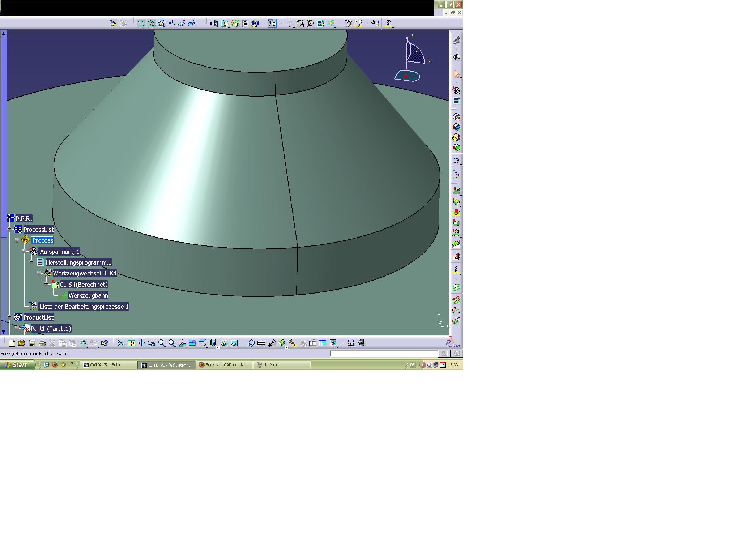Save with the floppy disk icon
Image resolution: width=750 pixels, height=560 pixels.
pyautogui.click(x=32, y=343)
